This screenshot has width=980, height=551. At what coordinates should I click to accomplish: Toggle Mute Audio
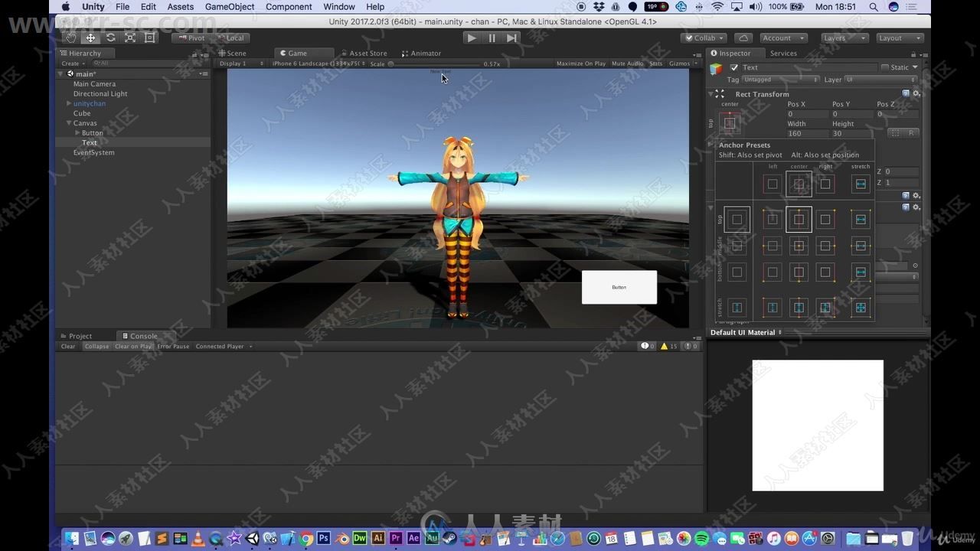coord(627,64)
